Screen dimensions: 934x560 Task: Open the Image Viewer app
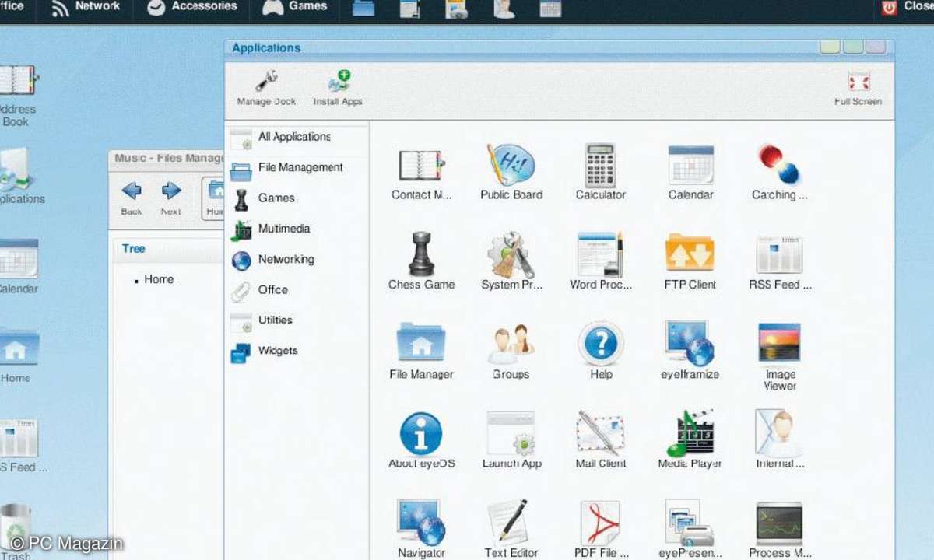point(779,343)
